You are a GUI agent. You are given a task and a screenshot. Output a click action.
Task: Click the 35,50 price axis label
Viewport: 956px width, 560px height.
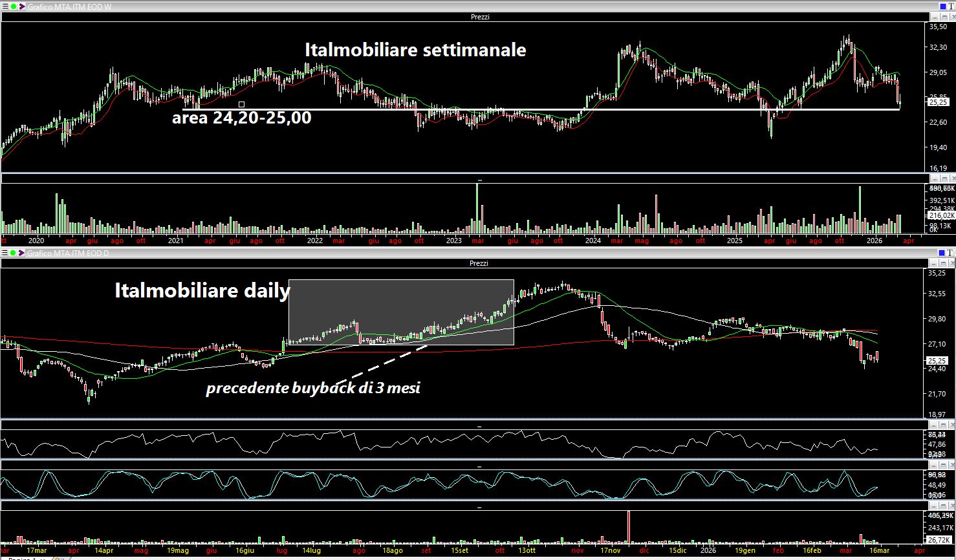click(938, 27)
